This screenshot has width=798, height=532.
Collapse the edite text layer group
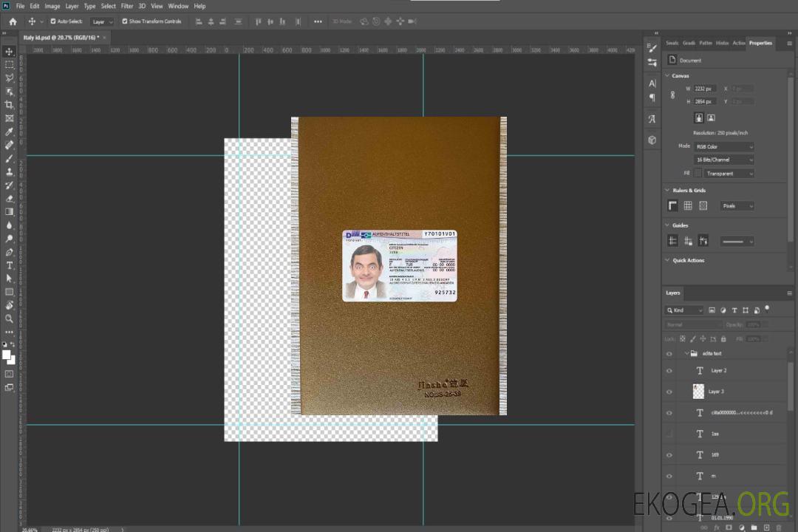(x=686, y=353)
